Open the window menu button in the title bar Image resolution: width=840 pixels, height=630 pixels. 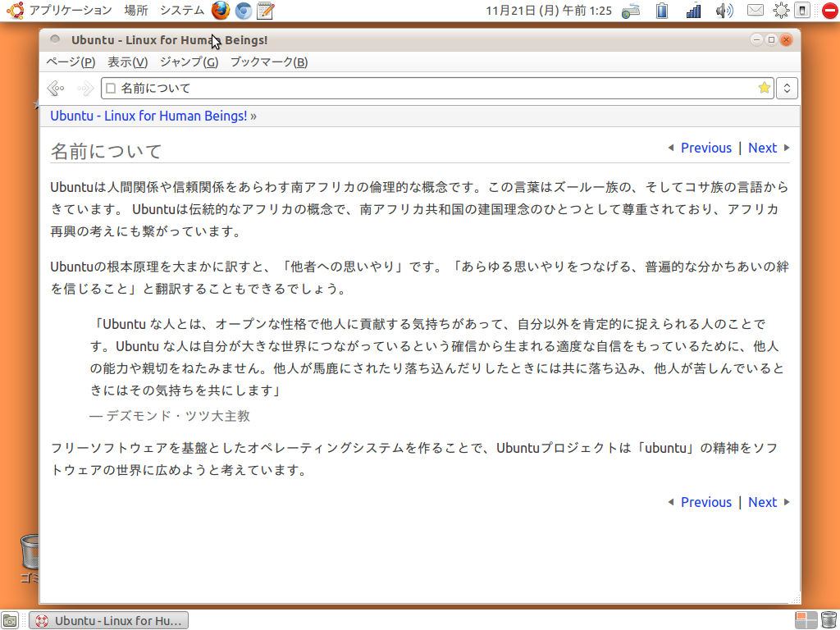[x=55, y=39]
